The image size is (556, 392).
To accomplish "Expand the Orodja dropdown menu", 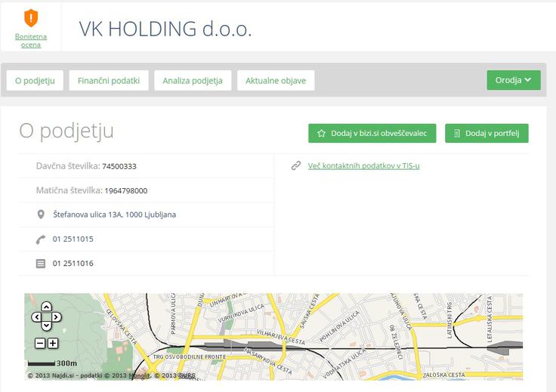I will 514,80.
